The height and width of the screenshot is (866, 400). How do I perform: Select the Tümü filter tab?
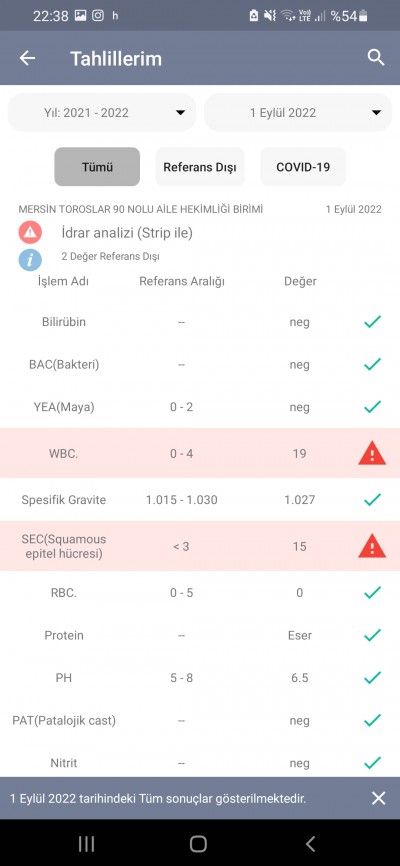[x=97, y=167]
